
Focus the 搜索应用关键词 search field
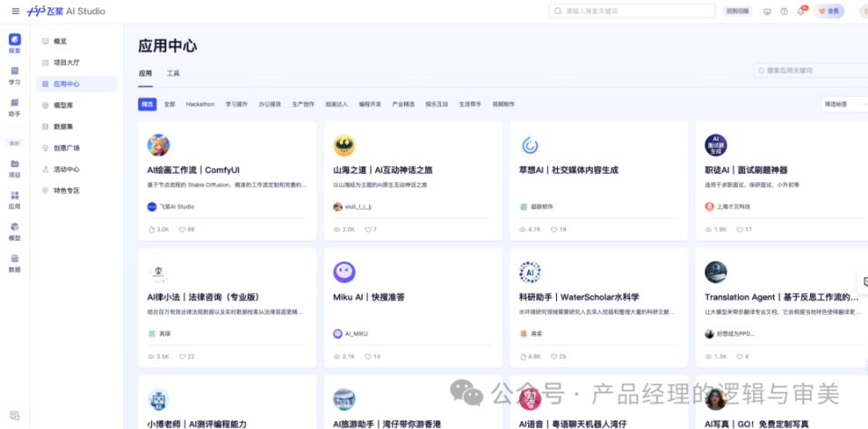811,71
